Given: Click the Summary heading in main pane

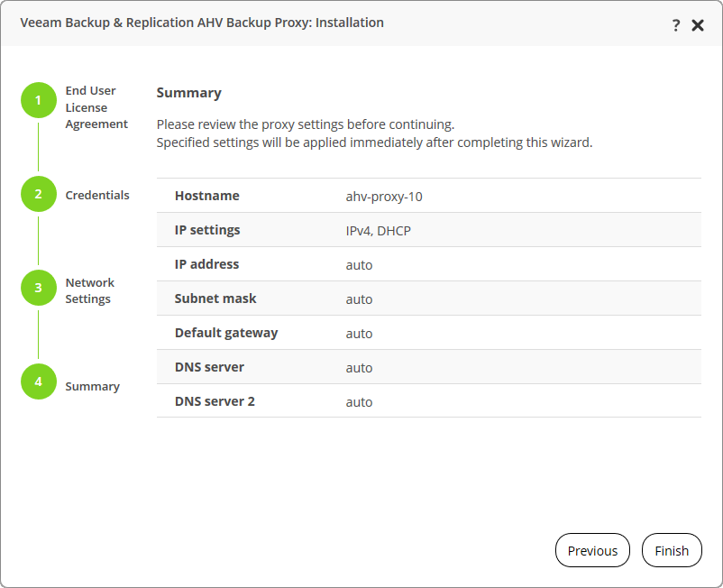Looking at the screenshot, I should (x=189, y=93).
